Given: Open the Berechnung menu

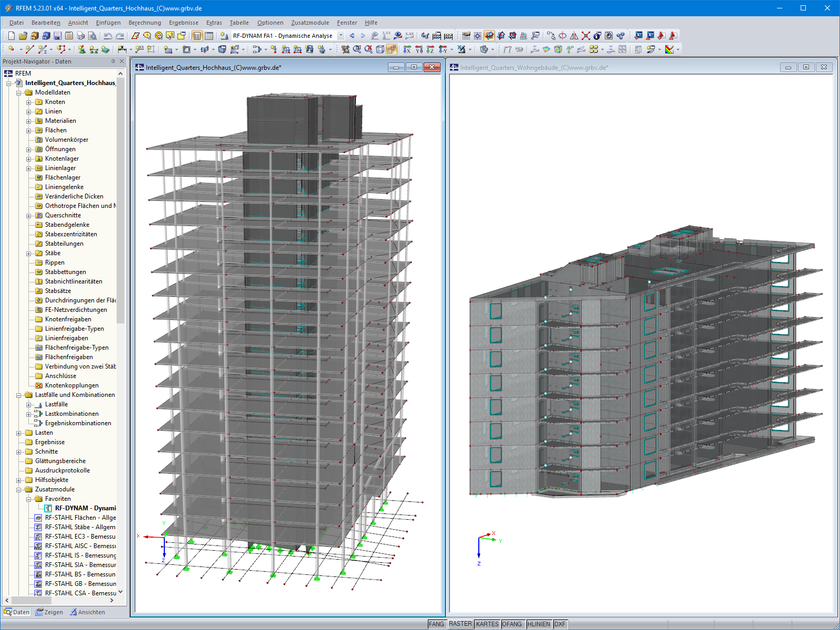Looking at the screenshot, I should click(145, 23).
